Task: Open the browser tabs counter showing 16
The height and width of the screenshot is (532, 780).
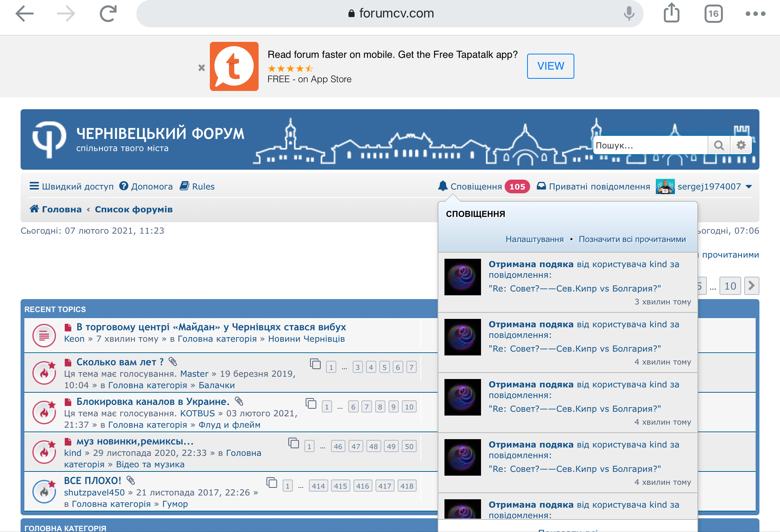Action: point(713,14)
